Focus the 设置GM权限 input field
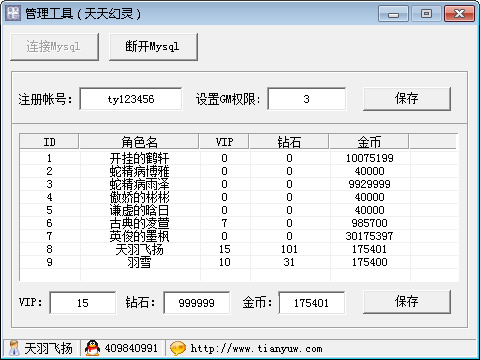Viewport: 480px width, 360px height. pyautogui.click(x=306, y=99)
